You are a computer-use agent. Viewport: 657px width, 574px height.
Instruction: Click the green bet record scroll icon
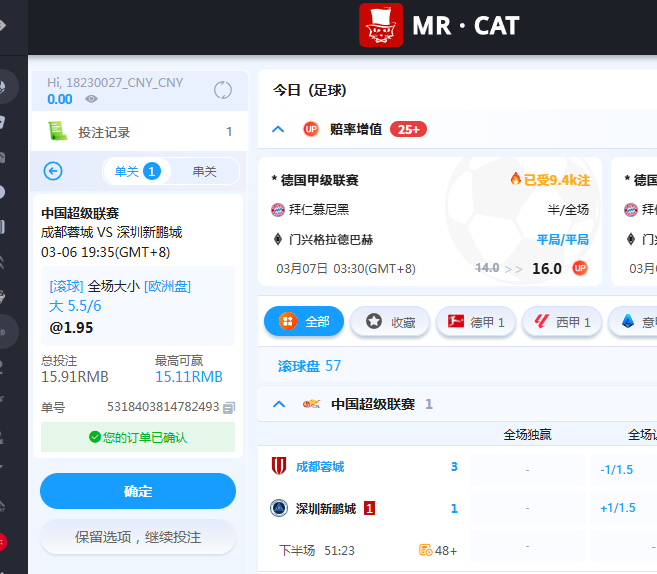(x=57, y=131)
